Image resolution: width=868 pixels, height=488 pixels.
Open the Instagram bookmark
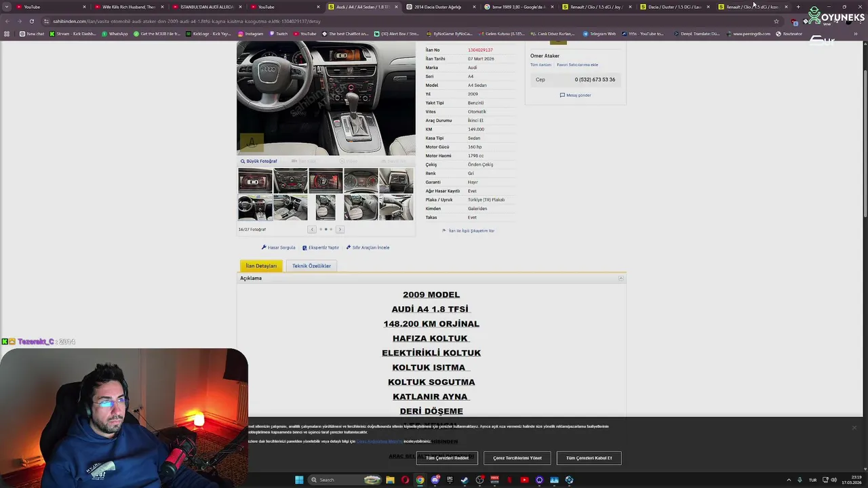(251, 33)
